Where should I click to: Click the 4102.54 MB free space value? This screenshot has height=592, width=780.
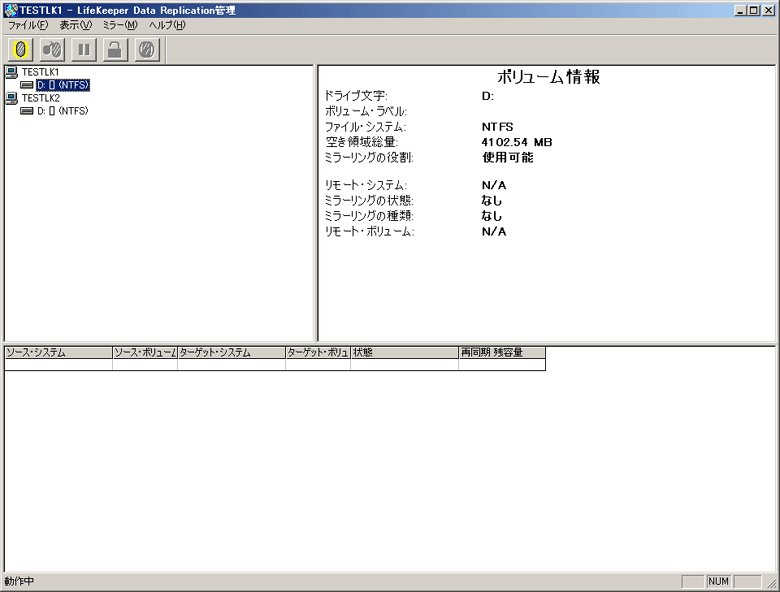517,142
